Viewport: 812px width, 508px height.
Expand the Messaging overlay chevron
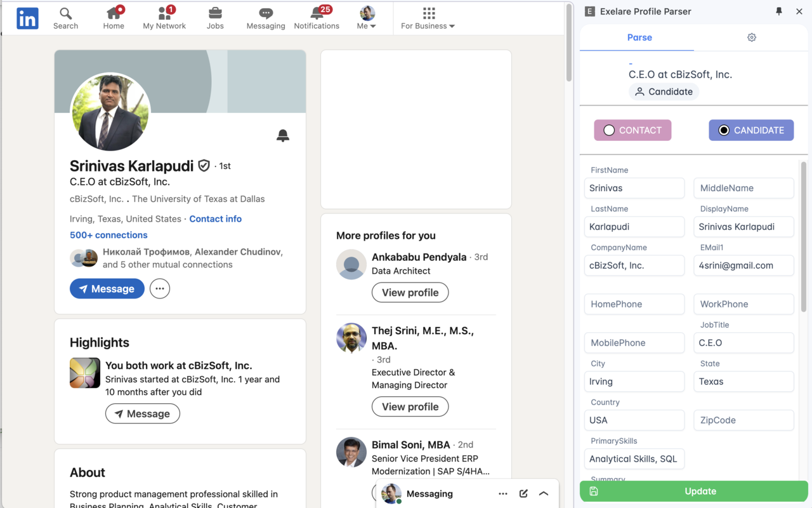(x=544, y=493)
